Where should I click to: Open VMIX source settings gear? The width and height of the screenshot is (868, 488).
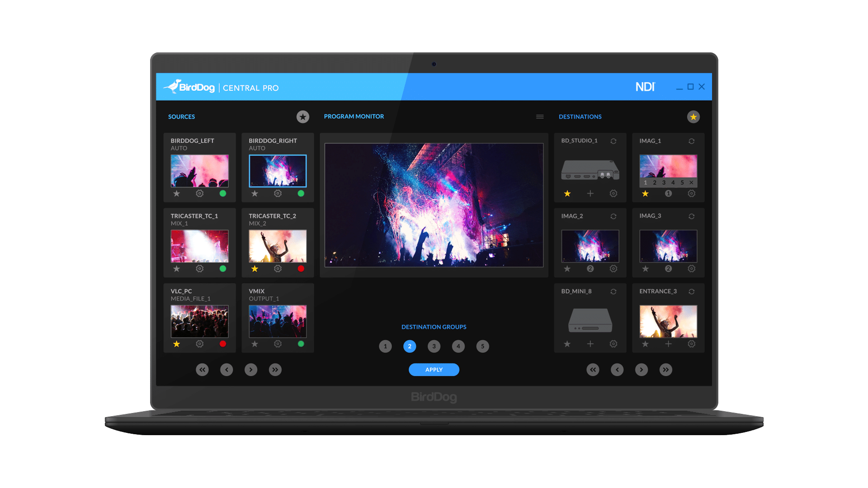(x=278, y=344)
